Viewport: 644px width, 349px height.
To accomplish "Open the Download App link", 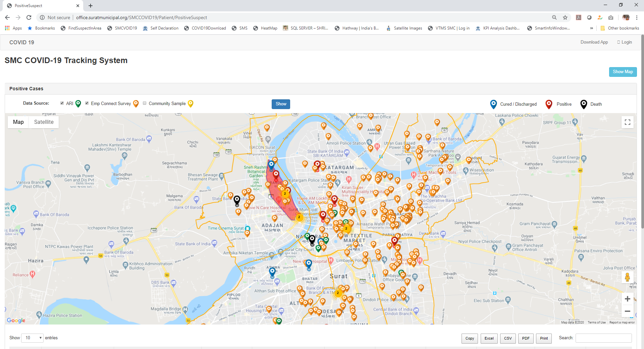I will point(594,42).
